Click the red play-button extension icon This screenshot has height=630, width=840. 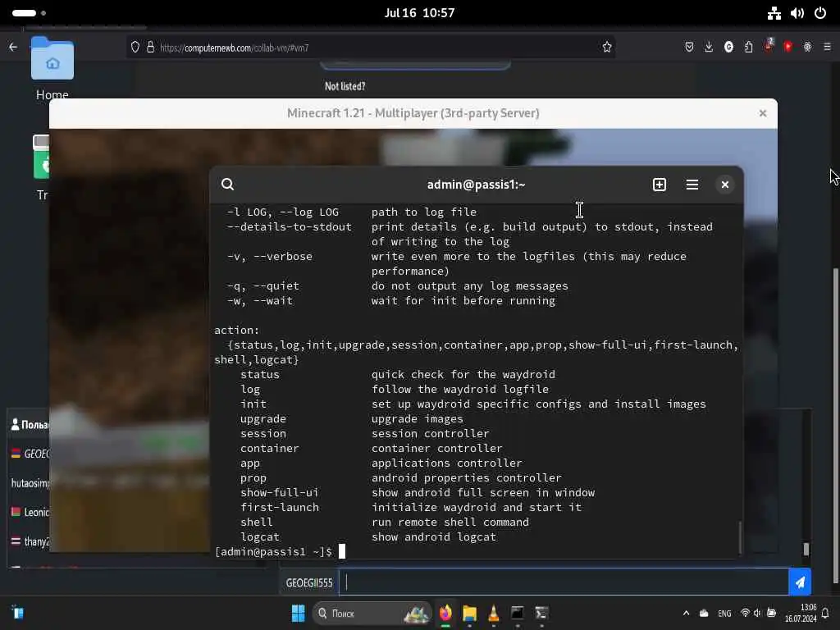pos(787,47)
